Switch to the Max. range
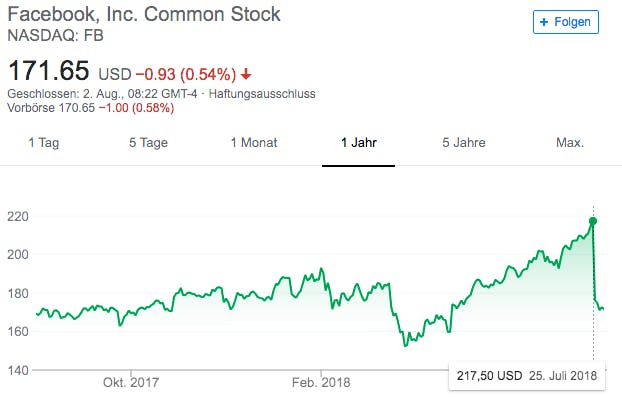 tap(570, 142)
